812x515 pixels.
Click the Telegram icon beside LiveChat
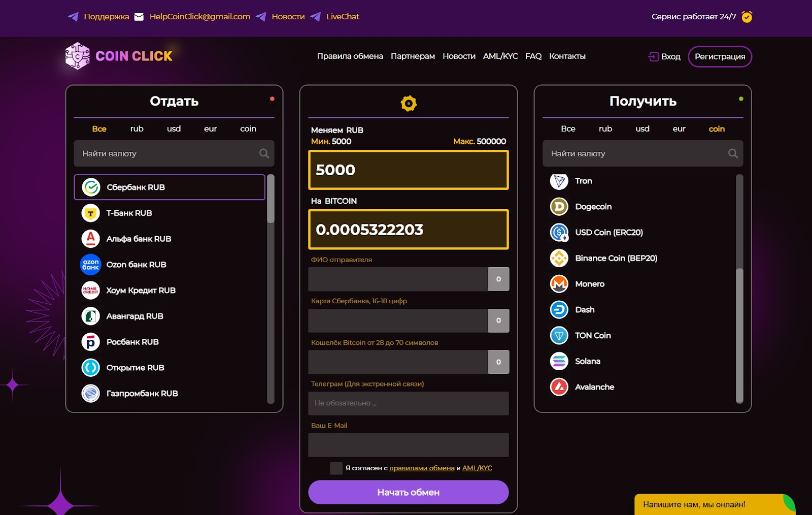pos(315,17)
